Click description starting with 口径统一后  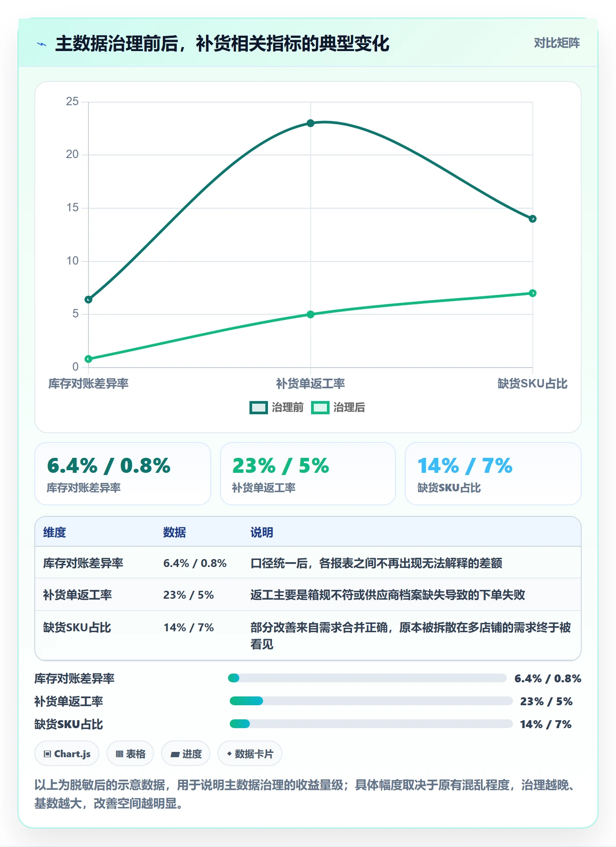point(376,563)
